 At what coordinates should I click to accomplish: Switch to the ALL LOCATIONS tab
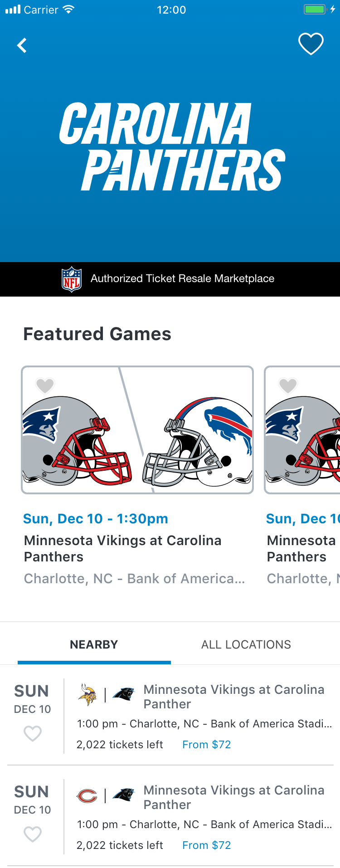(246, 644)
